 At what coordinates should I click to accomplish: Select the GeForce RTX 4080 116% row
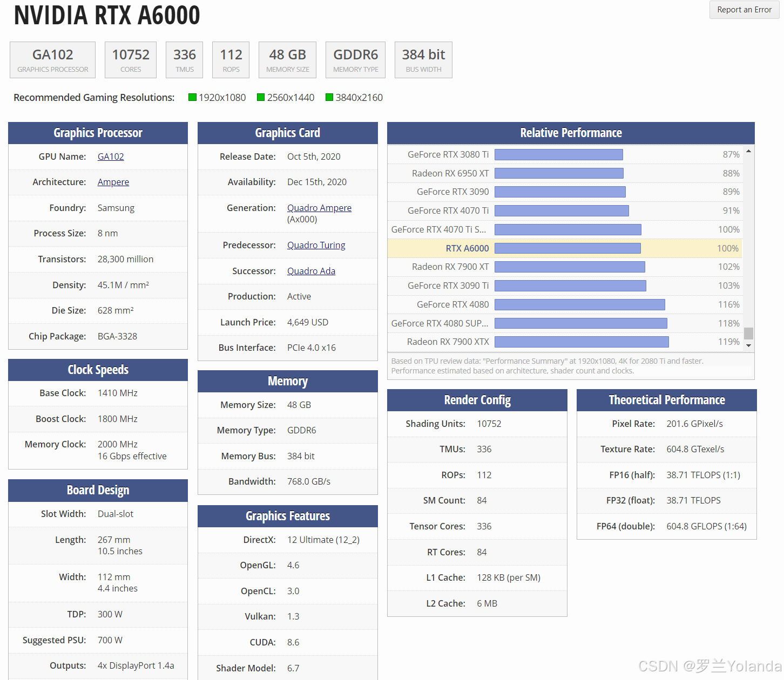click(565, 304)
